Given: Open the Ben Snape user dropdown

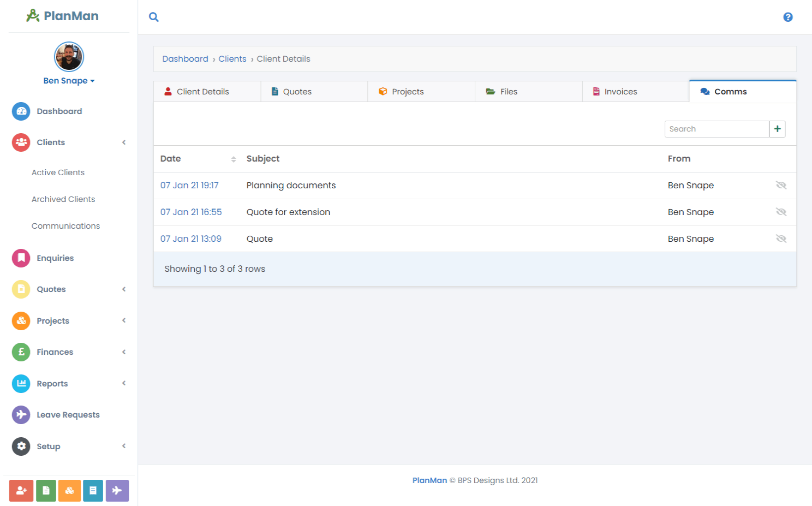Looking at the screenshot, I should tap(69, 81).
